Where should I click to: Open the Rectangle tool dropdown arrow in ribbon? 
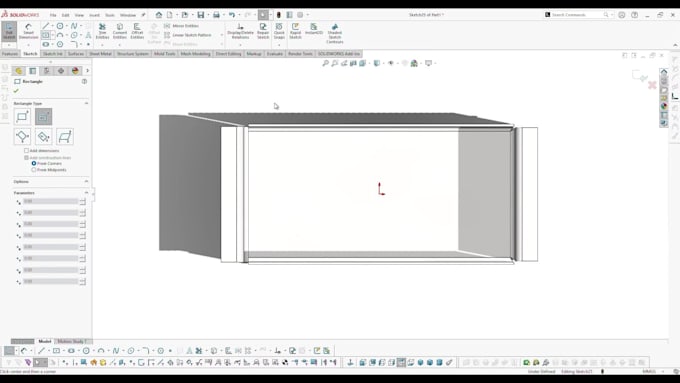53,35
